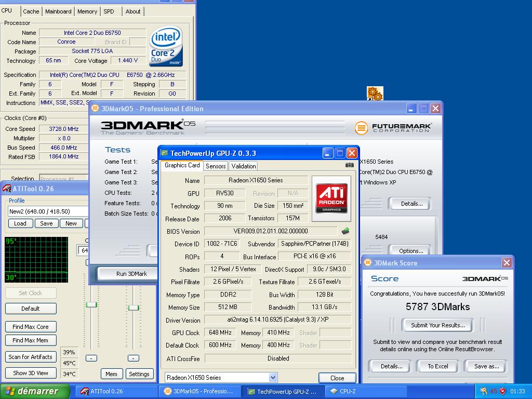Switch to the Memory tab in CPU-Z
Screen dimensions: 532x399
click(87, 11)
